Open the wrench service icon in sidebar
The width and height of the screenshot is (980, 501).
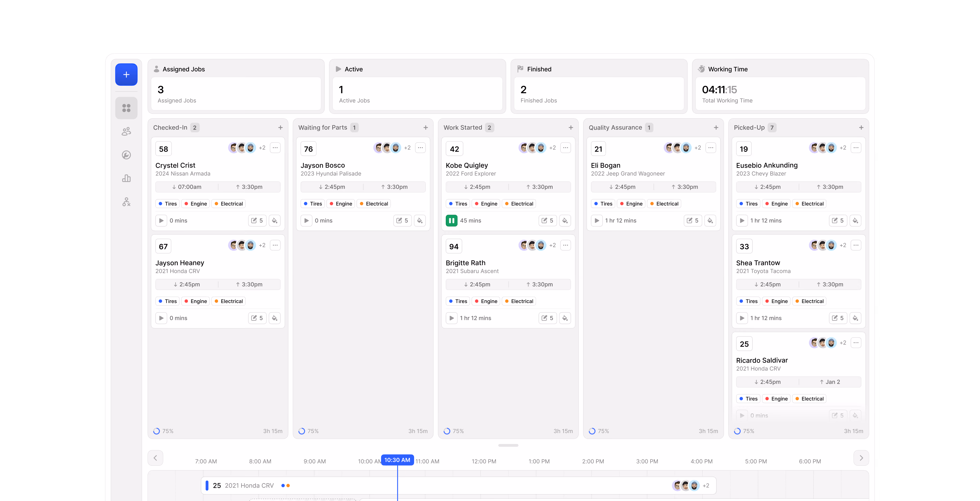click(126, 155)
